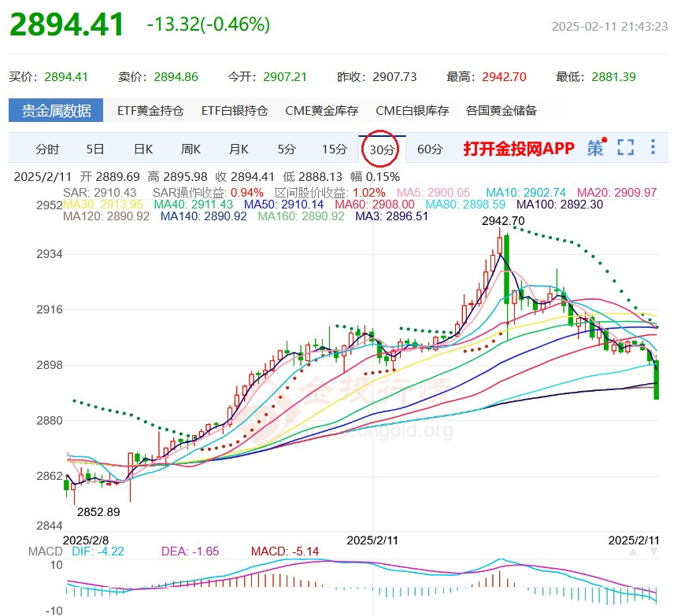Click the change value -13.32(-0.46%)
681x616 pixels.
(x=209, y=24)
